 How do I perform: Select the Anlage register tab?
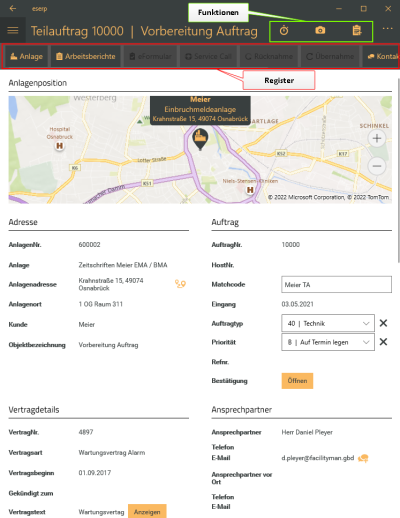(26, 56)
